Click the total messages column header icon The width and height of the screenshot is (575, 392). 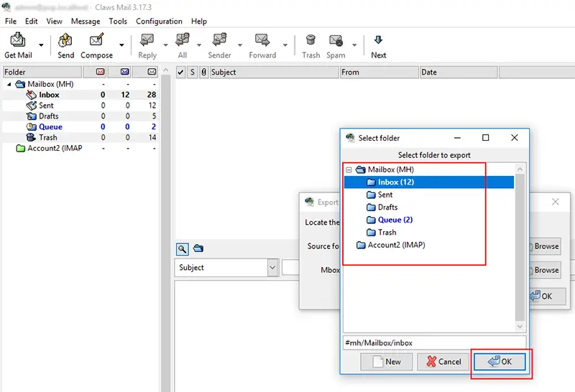[152, 72]
